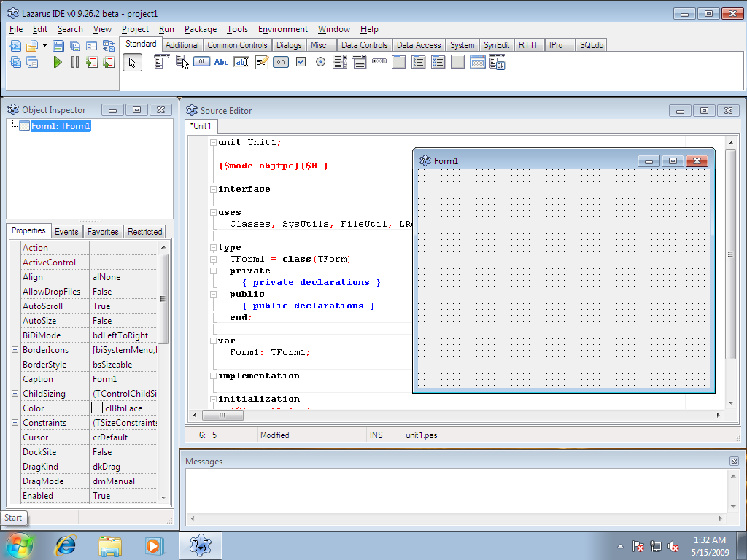Select the TRadioButton component icon

tap(321, 61)
